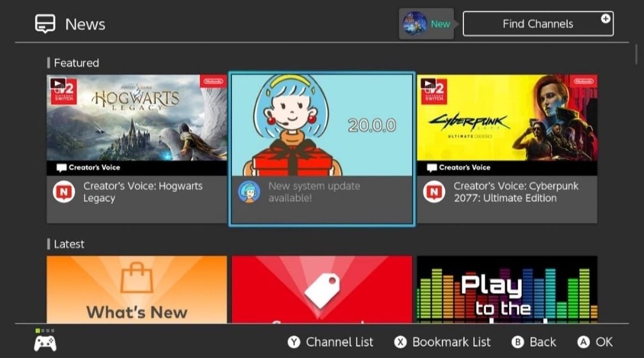644x358 pixels.
Task: Open the red price tag sale tile
Action: (x=321, y=289)
